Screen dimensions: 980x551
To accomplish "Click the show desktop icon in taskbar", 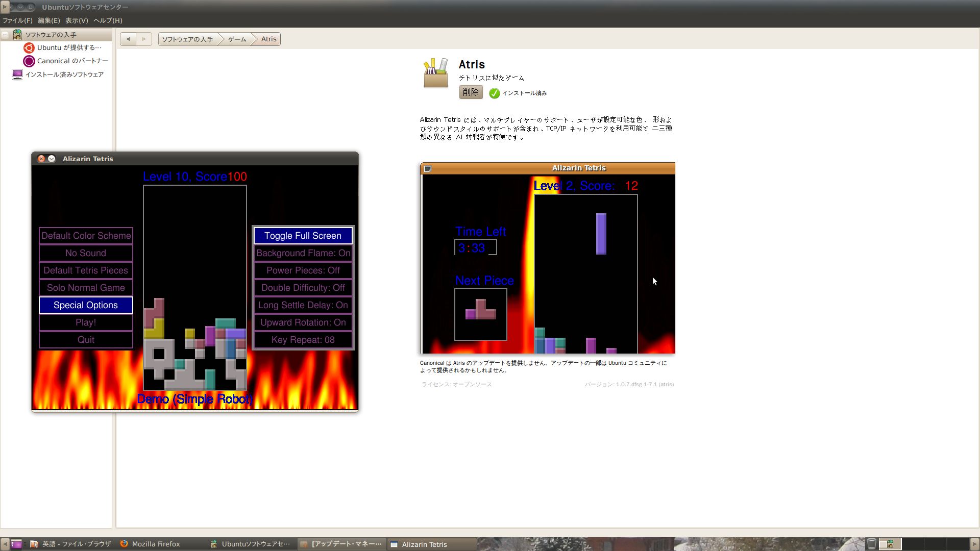I will click(16, 544).
